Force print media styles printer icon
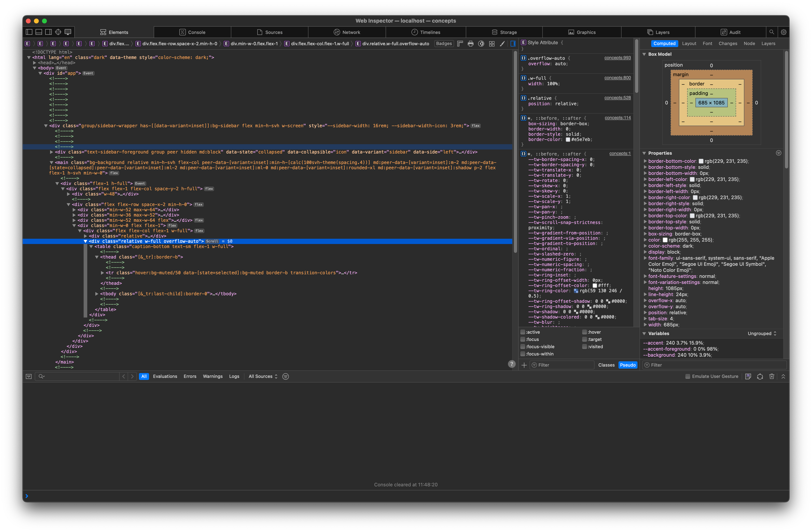812x532 pixels. point(470,44)
